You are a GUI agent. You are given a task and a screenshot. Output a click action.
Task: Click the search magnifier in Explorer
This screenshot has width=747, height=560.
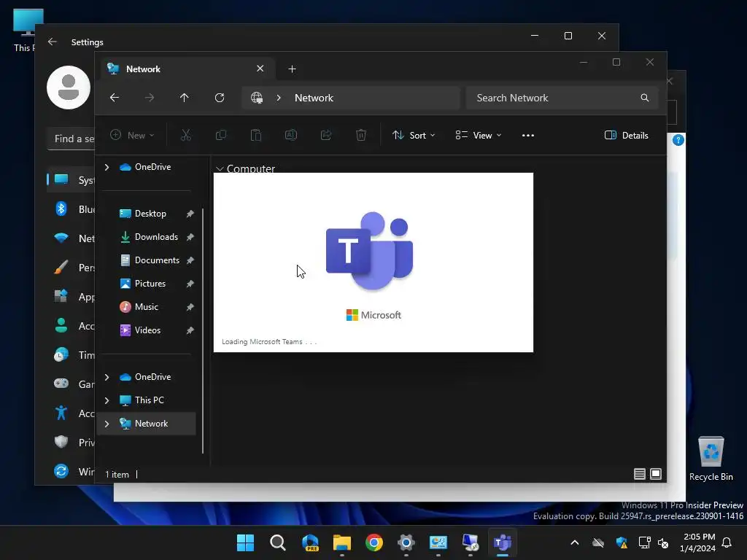click(645, 98)
